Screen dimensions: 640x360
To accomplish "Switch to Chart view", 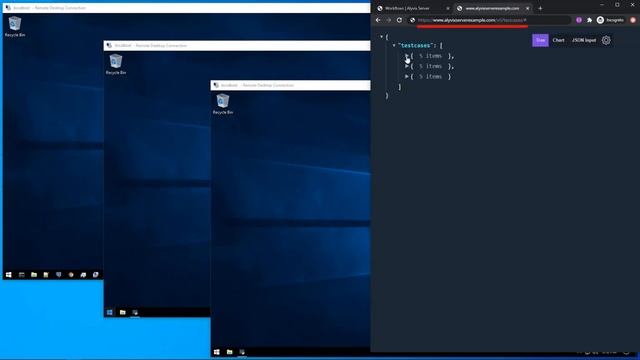I will pos(558,40).
